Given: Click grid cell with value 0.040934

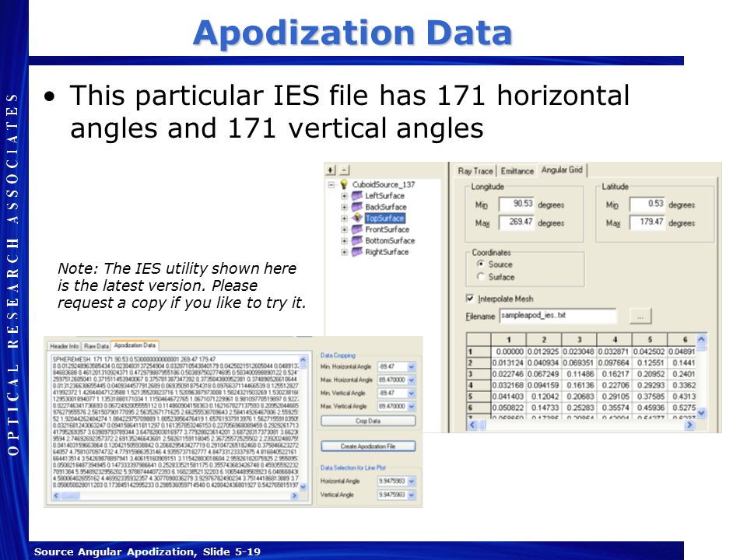Looking at the screenshot, I should tap(544, 363).
